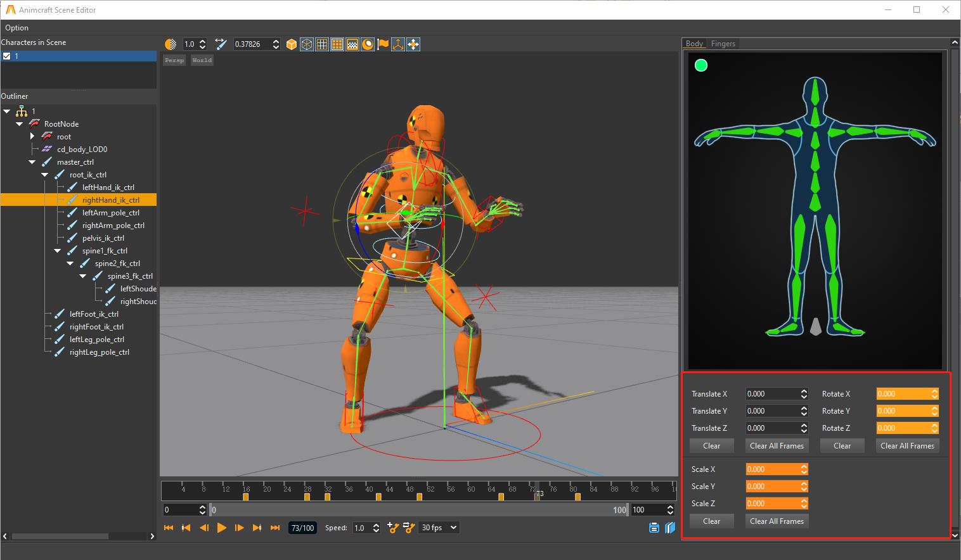Click Clear All Frames under Translate fields
The image size is (961, 560).
click(777, 446)
